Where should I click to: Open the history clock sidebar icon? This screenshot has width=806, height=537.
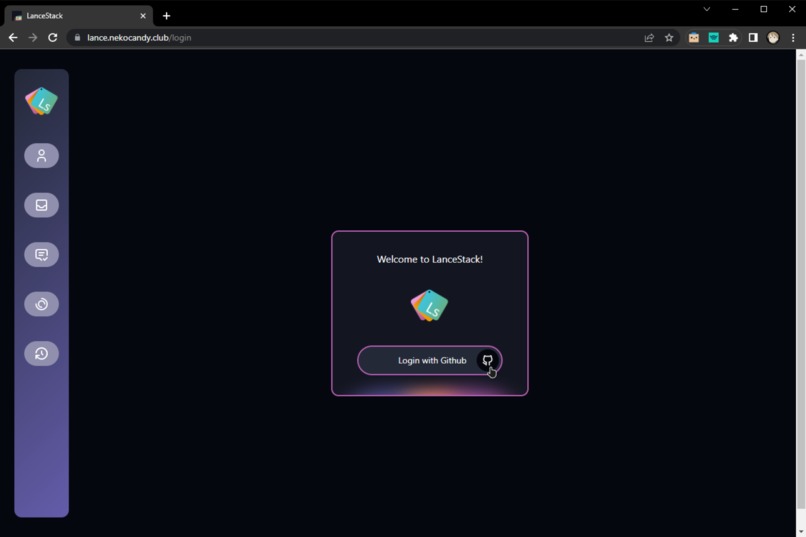coord(42,353)
